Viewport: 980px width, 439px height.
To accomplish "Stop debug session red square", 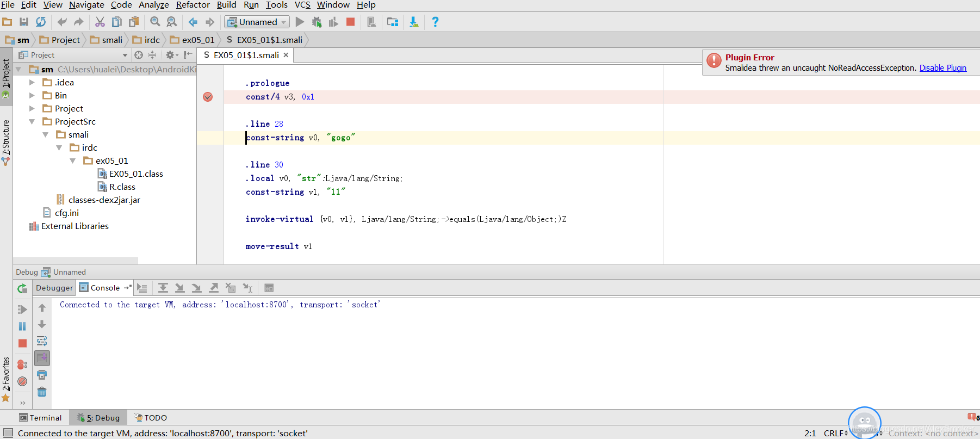I will point(22,343).
